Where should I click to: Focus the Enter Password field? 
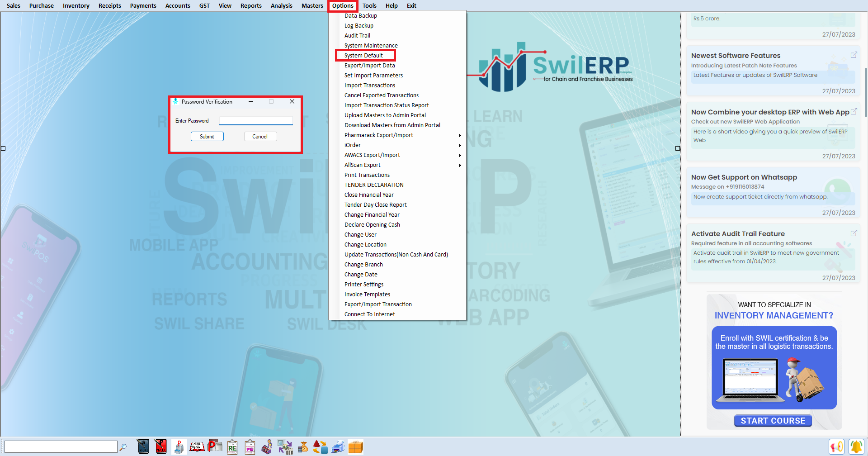tap(256, 121)
